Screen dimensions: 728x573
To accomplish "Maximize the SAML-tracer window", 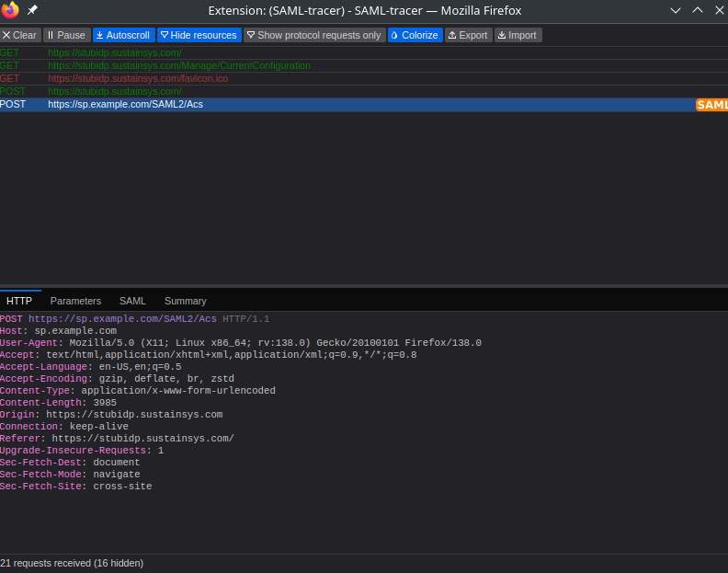I will tap(698, 10).
